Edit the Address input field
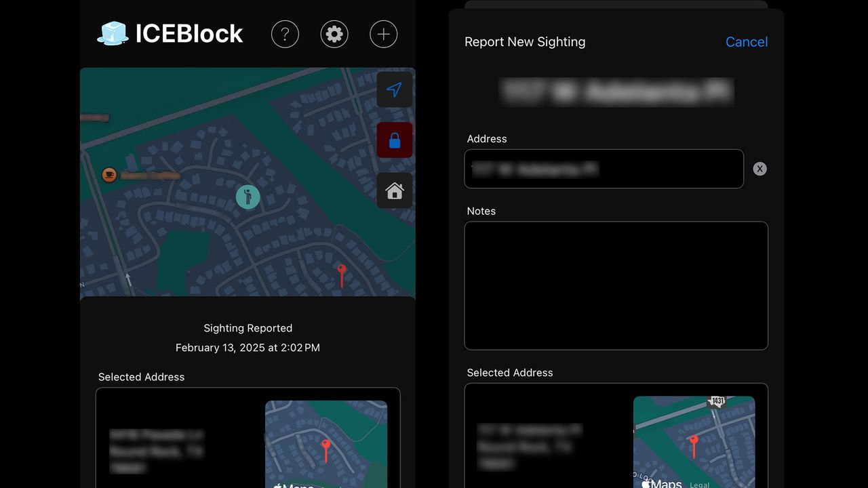Screen dimensions: 868x488 click(x=604, y=169)
